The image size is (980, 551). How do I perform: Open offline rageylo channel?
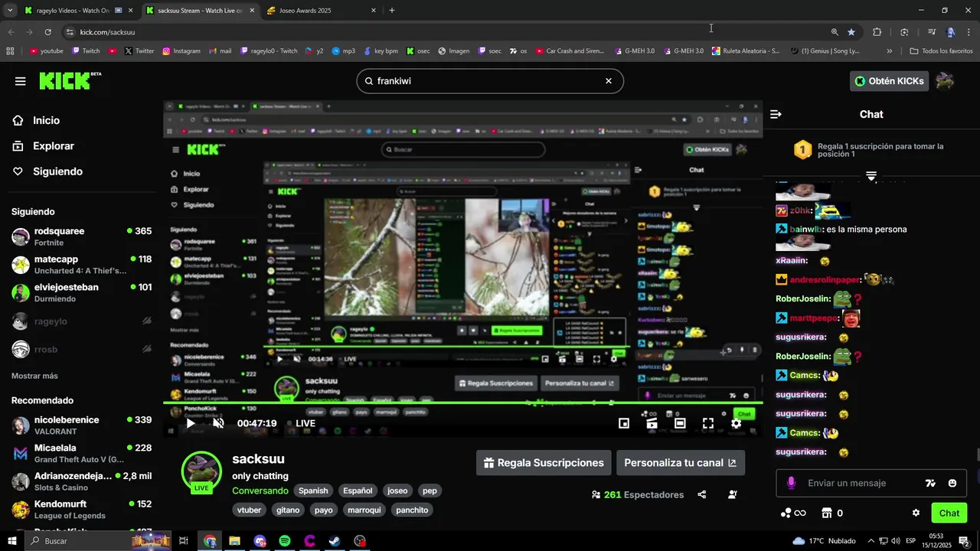point(81,321)
